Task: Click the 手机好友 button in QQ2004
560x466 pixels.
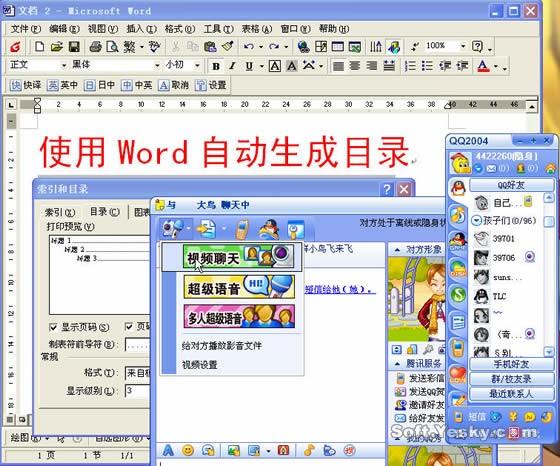Action: coord(511,364)
